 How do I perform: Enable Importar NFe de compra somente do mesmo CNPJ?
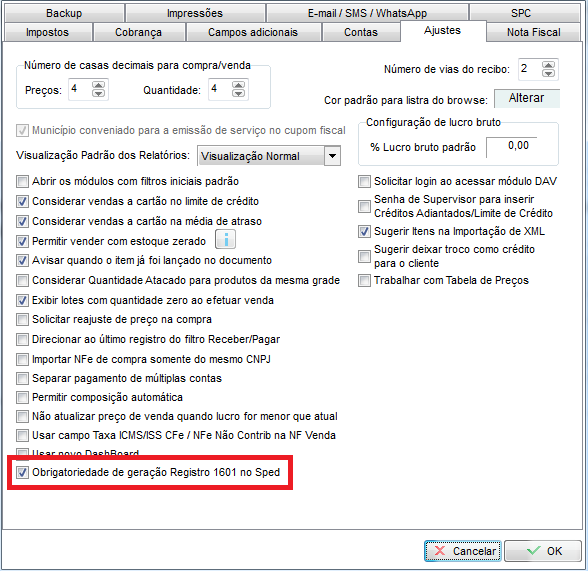coord(22,359)
